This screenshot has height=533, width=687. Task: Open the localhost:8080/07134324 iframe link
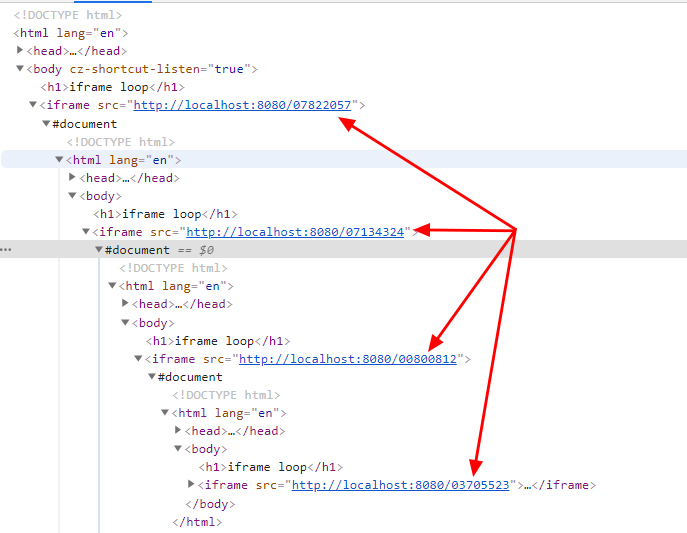pos(295,232)
